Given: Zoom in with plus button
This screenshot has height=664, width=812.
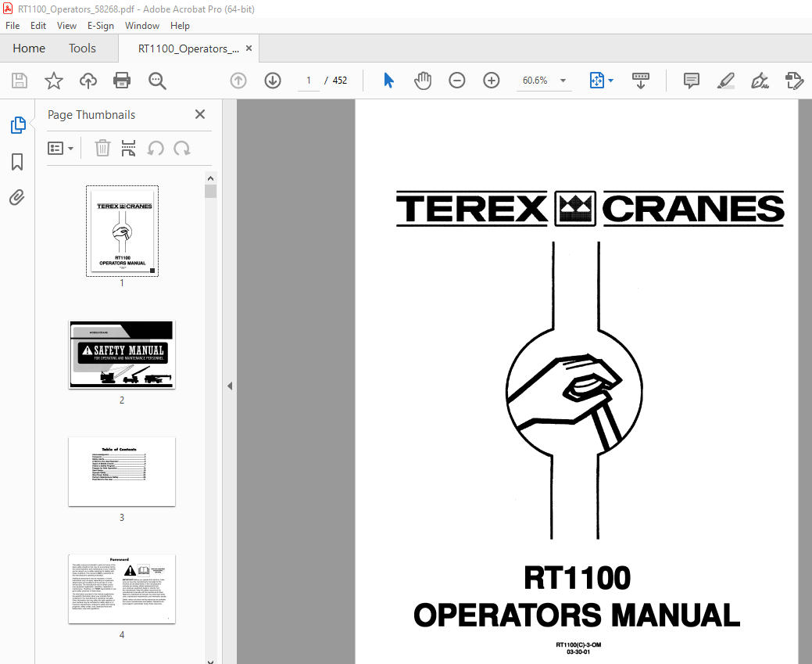Looking at the screenshot, I should click(x=491, y=81).
